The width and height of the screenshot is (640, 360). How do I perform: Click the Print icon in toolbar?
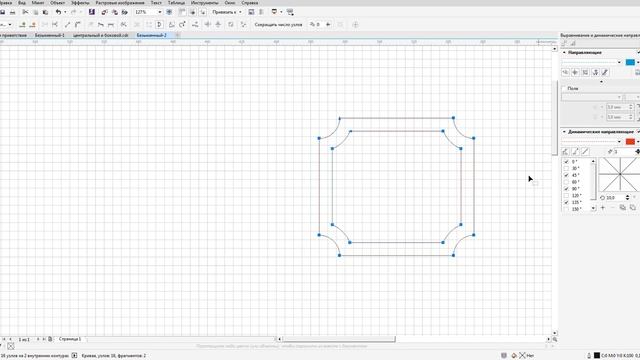click(12, 12)
